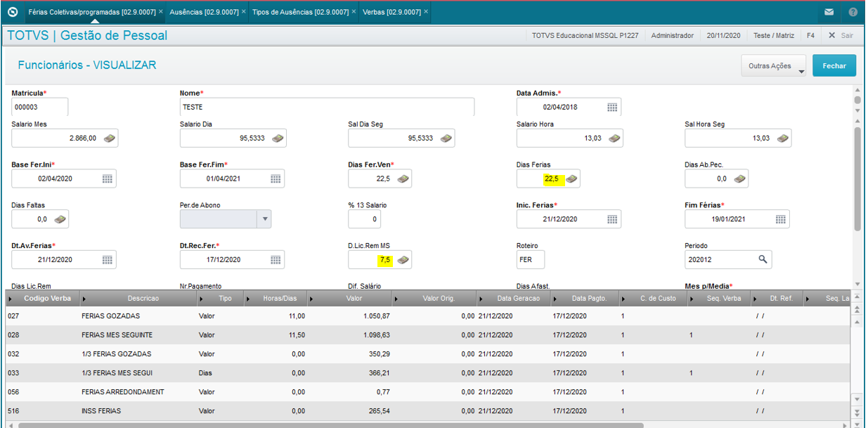The width and height of the screenshot is (868, 428).
Task: Open Data Geracao column header menu arrow
Action: (x=481, y=299)
